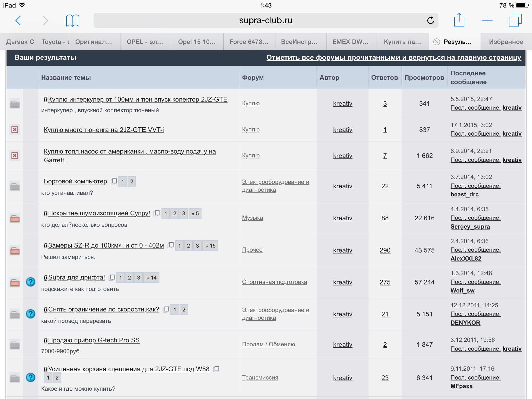Viewport: 532px width, 399px height.
Task: Tap the share icon
Action: [x=459, y=20]
